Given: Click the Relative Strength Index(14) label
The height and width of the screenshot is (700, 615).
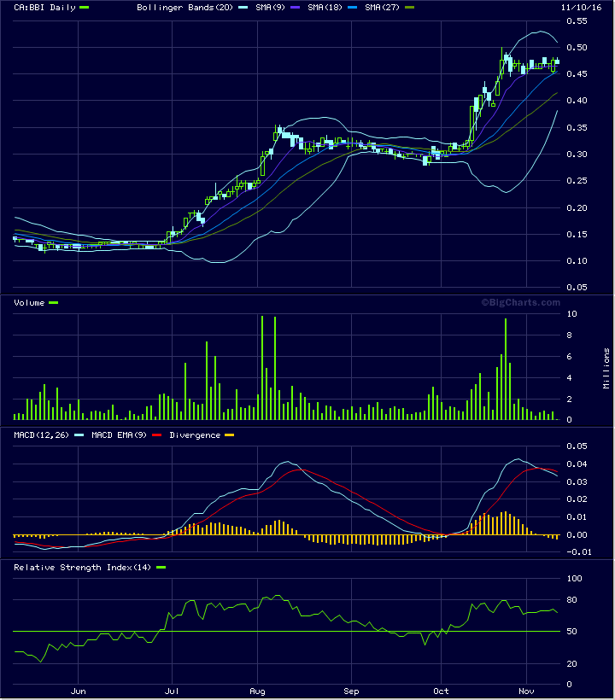Looking at the screenshot, I should coord(82,568).
